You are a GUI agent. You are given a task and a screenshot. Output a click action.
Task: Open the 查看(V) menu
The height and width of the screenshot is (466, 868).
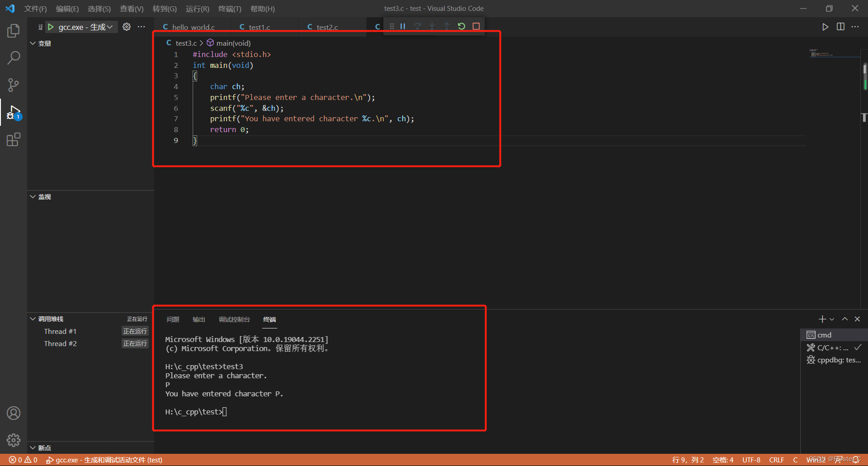coord(132,9)
